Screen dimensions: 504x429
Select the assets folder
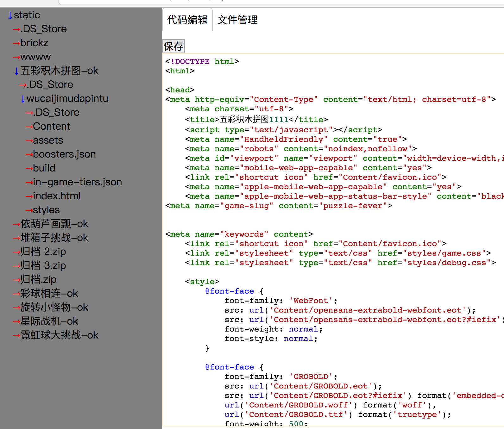pos(48,140)
